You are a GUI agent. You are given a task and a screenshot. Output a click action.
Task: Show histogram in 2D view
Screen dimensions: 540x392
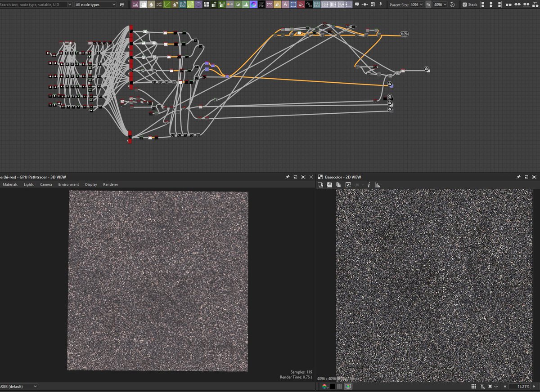pyautogui.click(x=378, y=185)
